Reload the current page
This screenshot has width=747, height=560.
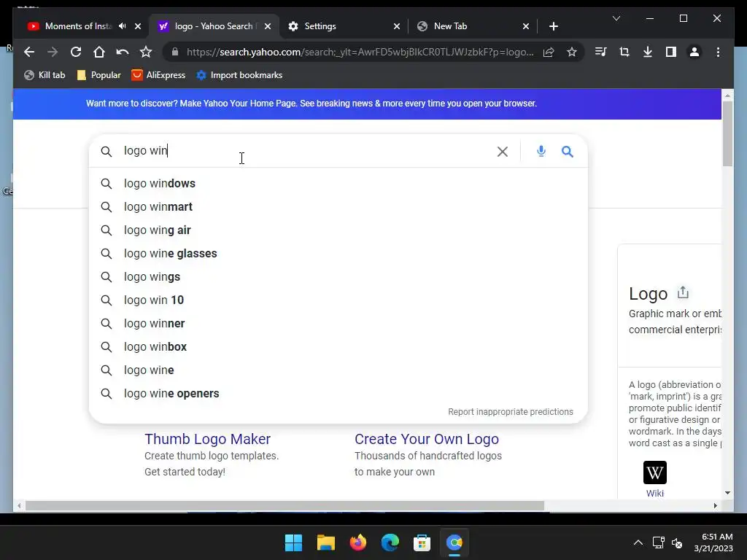76,52
